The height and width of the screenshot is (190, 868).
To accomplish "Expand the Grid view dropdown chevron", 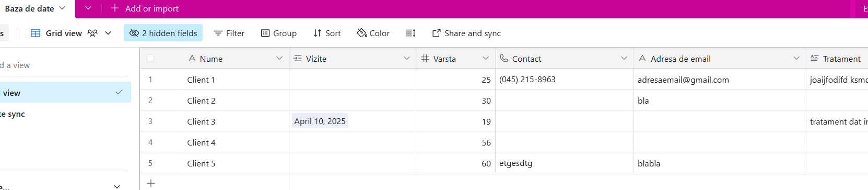I will (108, 33).
